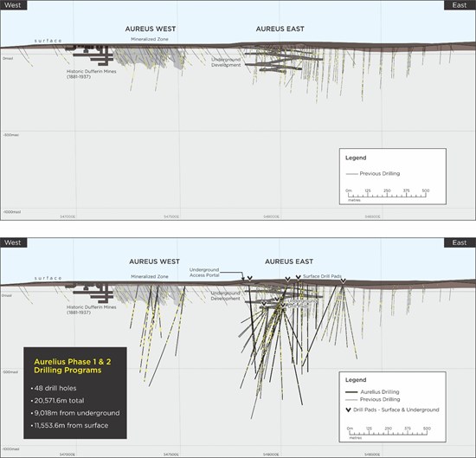
Task: Click the Historic Dufferin Mines label in the top panel
Action: pyautogui.click(x=91, y=74)
